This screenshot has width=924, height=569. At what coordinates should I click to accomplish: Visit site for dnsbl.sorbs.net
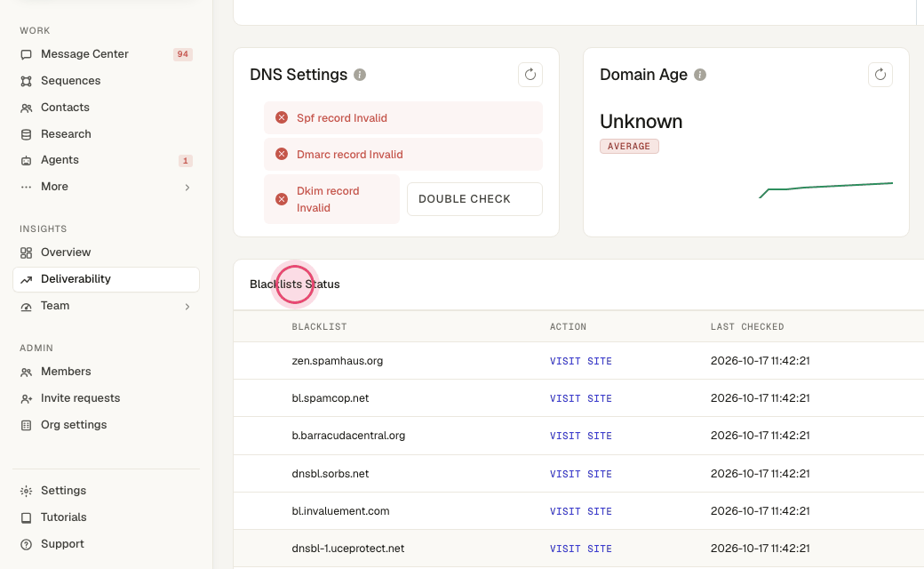pyautogui.click(x=581, y=474)
